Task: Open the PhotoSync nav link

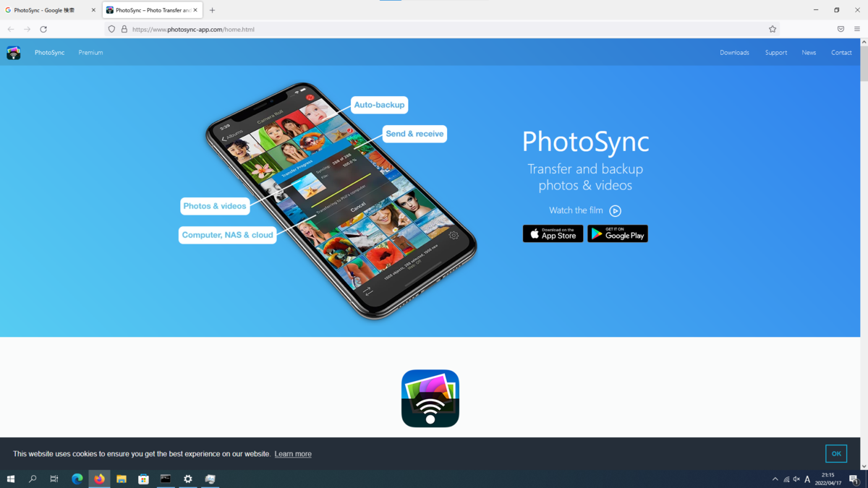Action: pos(49,53)
